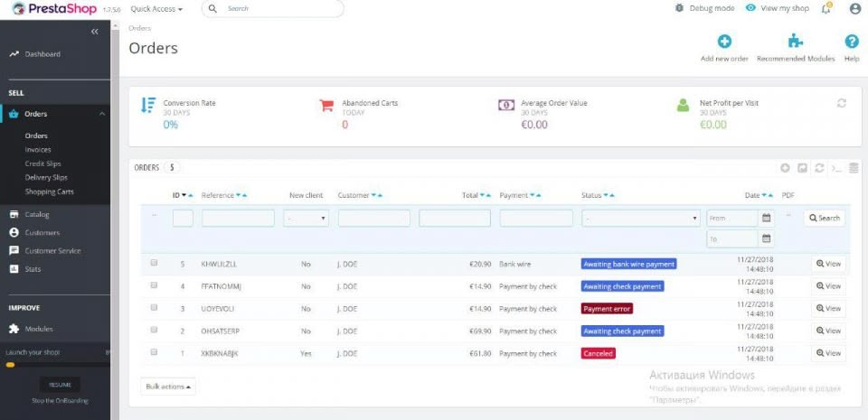Click the Debug mode bug icon
This screenshot has width=868, height=420.
(x=680, y=8)
